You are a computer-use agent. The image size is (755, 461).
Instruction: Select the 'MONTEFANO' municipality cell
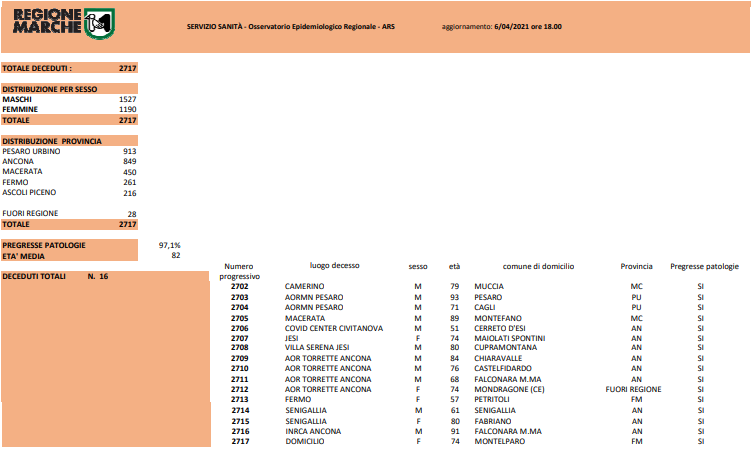coord(498,318)
